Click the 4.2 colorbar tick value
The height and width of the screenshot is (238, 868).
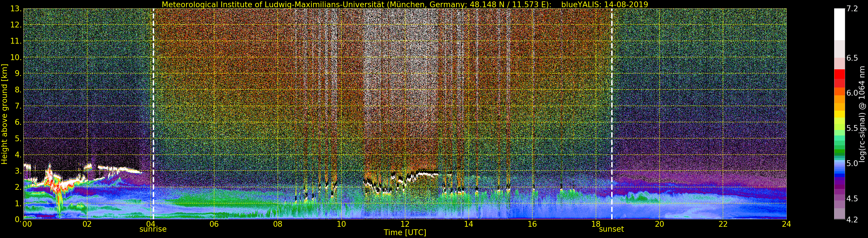[x=852, y=220]
